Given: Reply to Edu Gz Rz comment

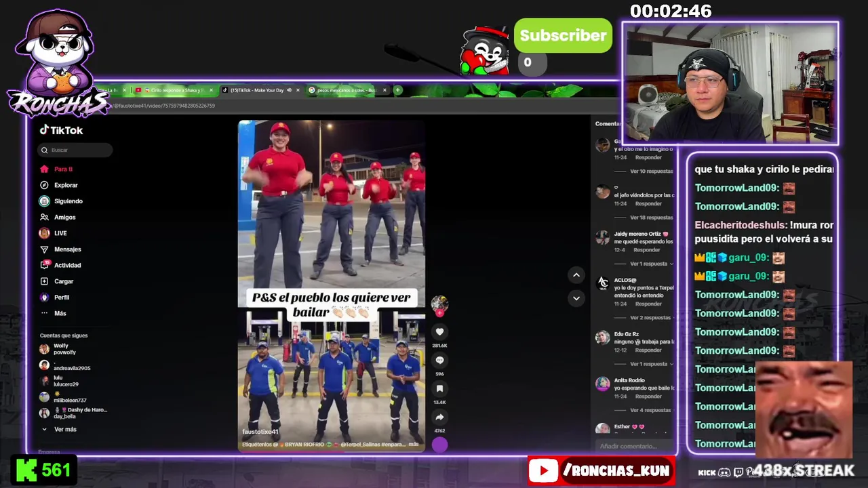Looking at the screenshot, I should 648,350.
